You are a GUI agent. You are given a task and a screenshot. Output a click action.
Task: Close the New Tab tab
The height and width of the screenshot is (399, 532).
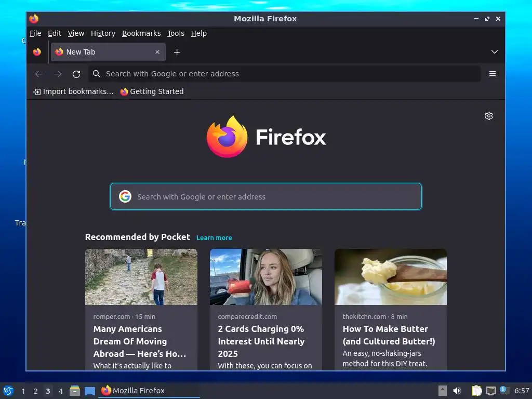pyautogui.click(x=157, y=52)
